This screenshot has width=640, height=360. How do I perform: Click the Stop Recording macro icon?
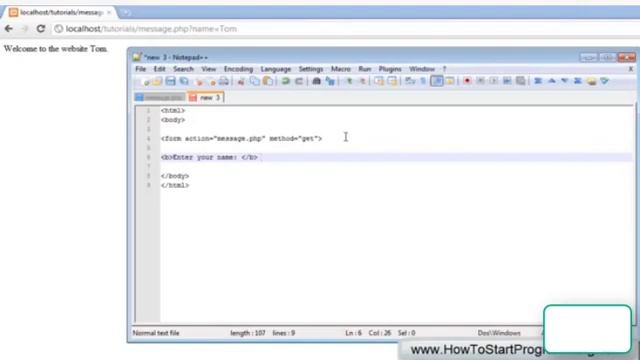[x=480, y=81]
